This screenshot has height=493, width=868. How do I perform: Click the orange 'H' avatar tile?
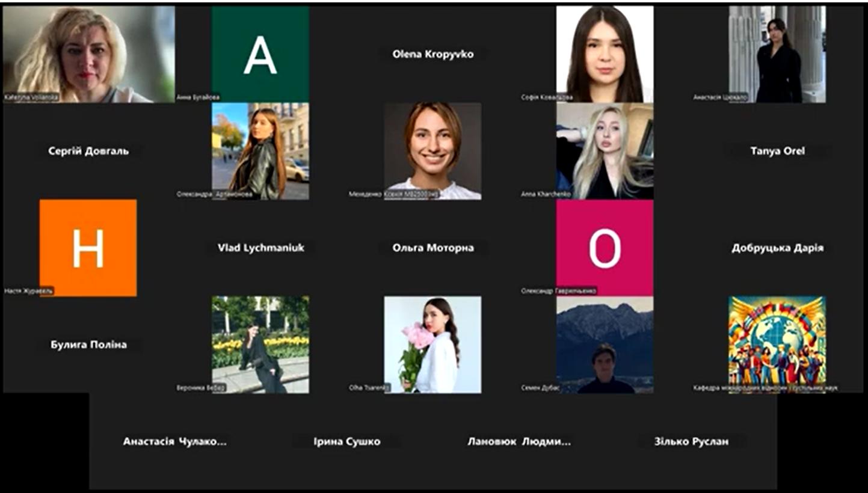pyautogui.click(x=88, y=248)
